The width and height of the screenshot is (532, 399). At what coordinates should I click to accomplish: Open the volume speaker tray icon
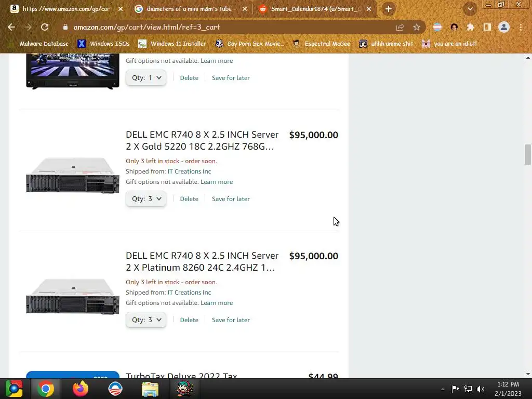[481, 389]
